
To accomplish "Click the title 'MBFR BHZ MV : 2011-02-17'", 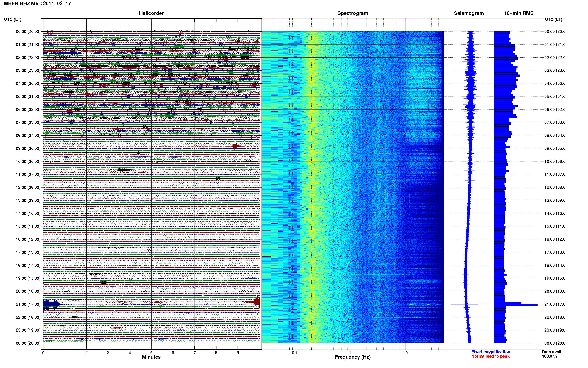I will click(x=37, y=4).
